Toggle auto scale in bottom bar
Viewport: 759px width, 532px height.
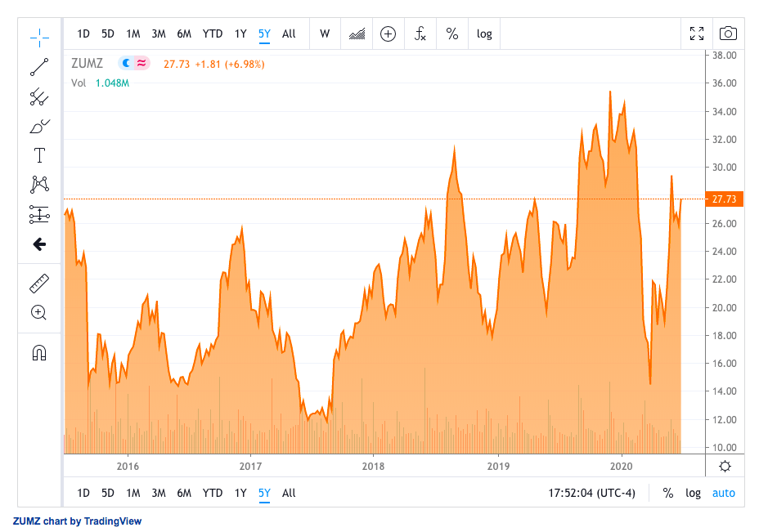(x=723, y=493)
